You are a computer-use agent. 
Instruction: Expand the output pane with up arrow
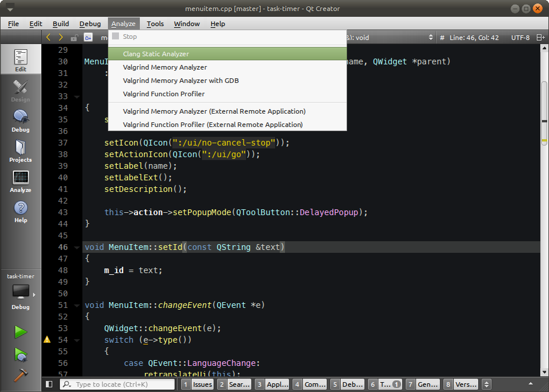[x=530, y=384]
